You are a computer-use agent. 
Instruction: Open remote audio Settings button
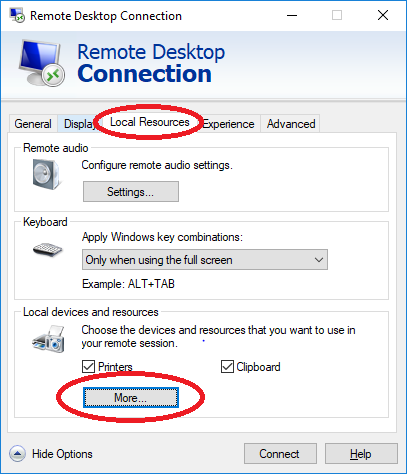[131, 192]
